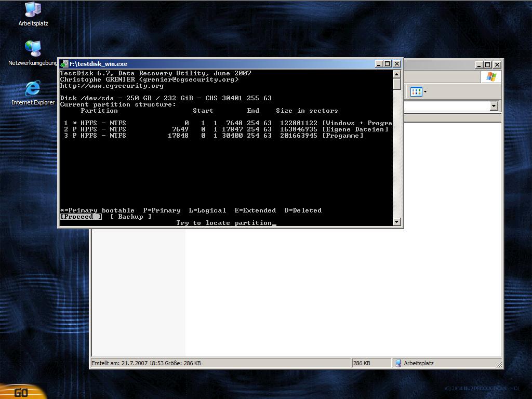The height and width of the screenshot is (399, 532).
Task: Click scroll down arrow in TestDisk console
Action: pos(396,221)
